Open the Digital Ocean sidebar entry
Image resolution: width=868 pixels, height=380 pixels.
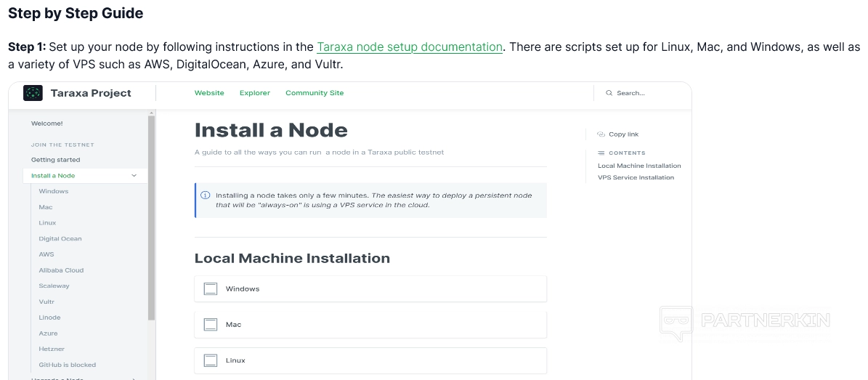[x=60, y=239]
